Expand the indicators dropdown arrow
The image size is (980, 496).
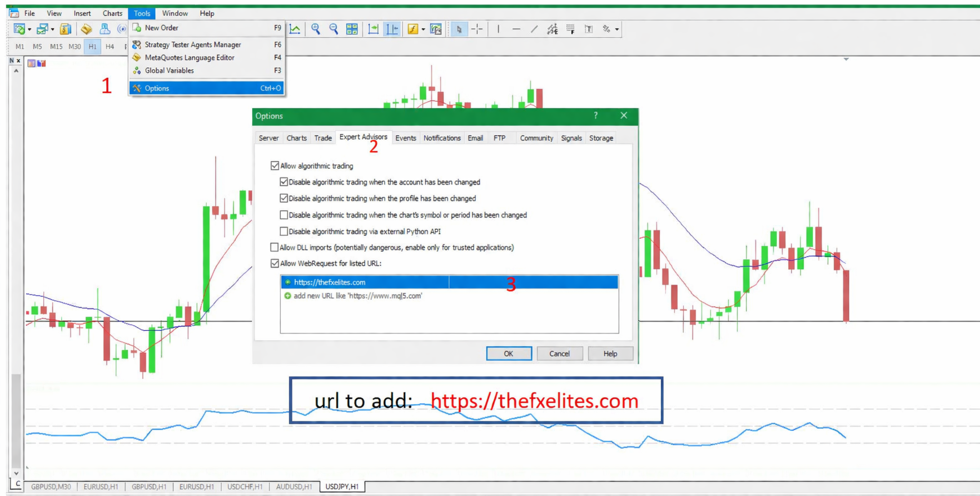(423, 29)
